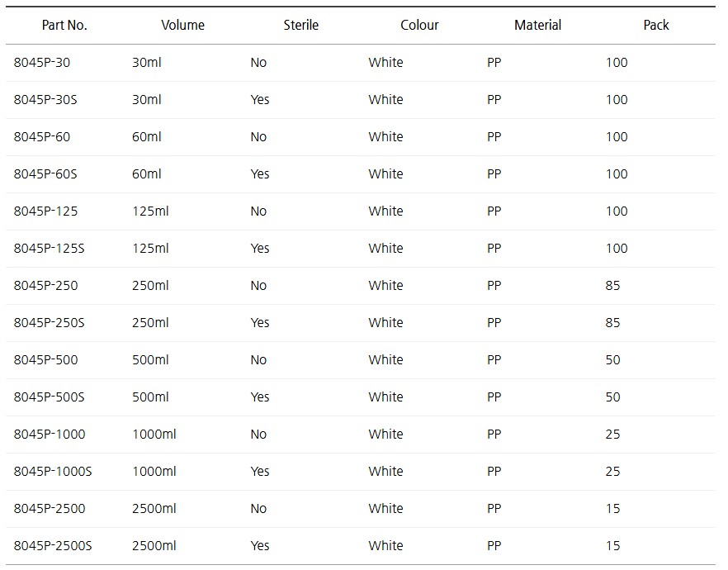Select the 8045P-500S part number
Image resolution: width=728 pixels, height=570 pixels.
pos(50,397)
